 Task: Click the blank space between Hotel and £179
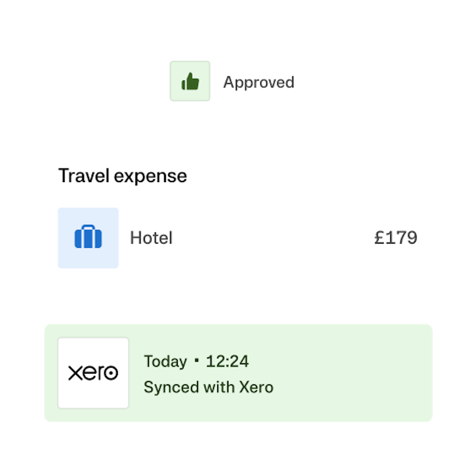274,238
